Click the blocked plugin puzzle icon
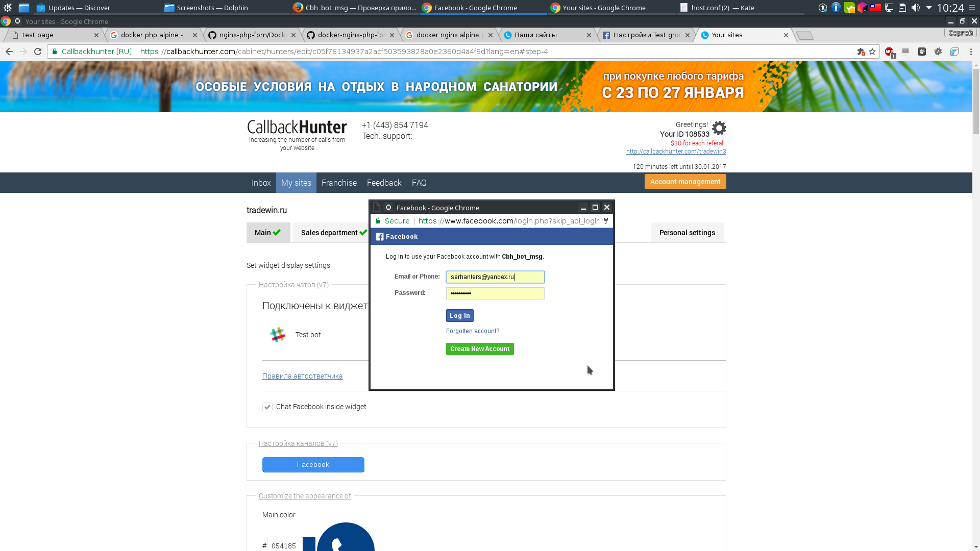This screenshot has width=980, height=551. [861, 52]
